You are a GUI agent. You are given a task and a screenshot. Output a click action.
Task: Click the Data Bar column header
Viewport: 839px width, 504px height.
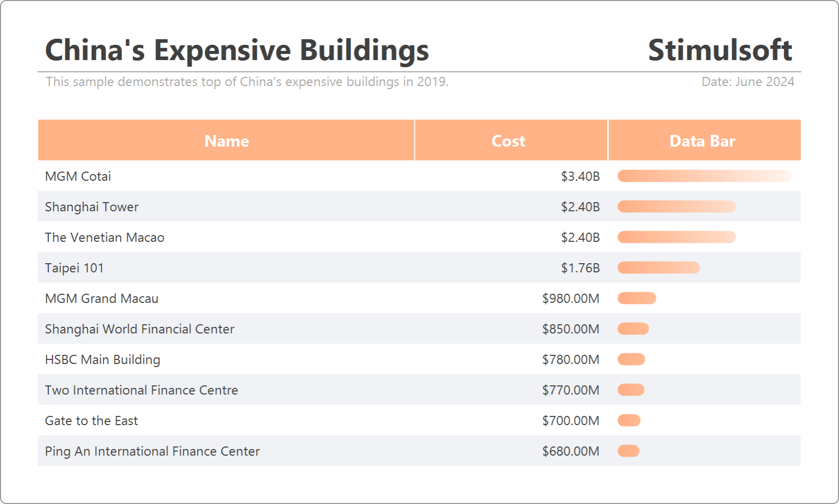(702, 141)
